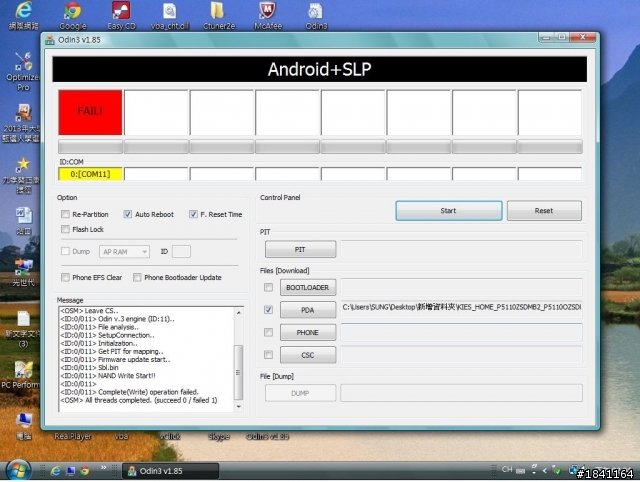Check the BOOTLOADER file checkbox
The width and height of the screenshot is (640, 482).
pyautogui.click(x=268, y=288)
